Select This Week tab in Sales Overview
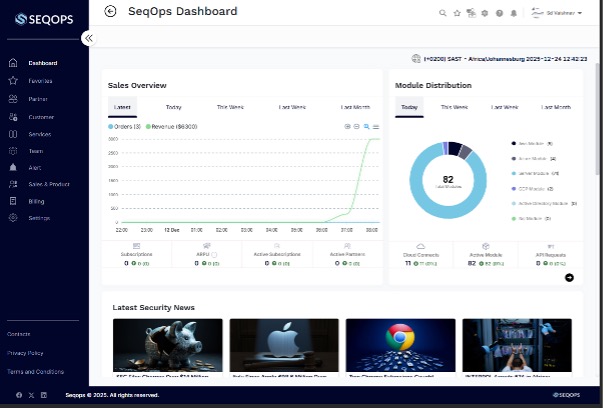The height and width of the screenshot is (408, 604). click(x=230, y=107)
